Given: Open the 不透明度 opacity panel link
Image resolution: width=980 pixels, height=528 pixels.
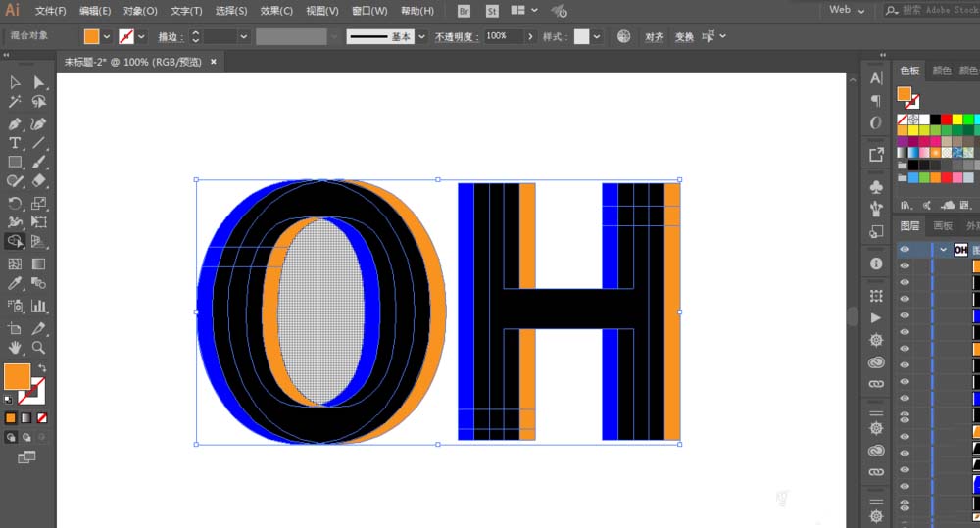Looking at the screenshot, I should 457,37.
